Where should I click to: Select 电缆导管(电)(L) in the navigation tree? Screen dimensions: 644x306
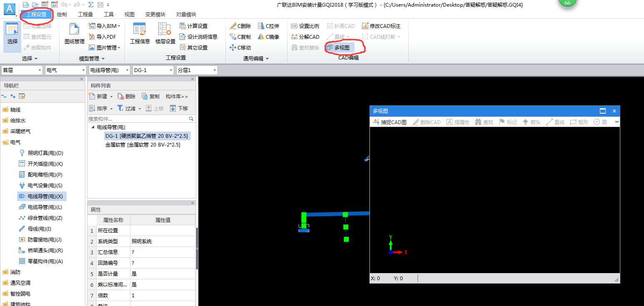point(45,207)
